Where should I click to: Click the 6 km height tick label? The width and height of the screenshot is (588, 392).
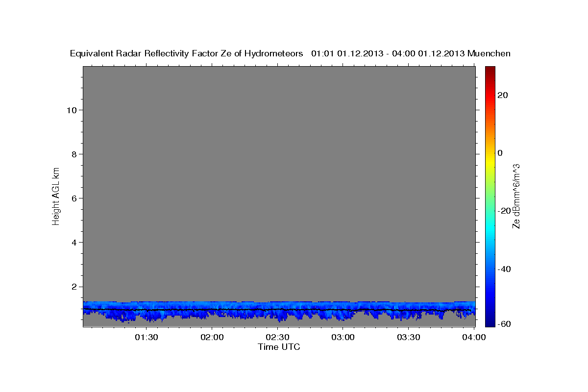coord(74,198)
